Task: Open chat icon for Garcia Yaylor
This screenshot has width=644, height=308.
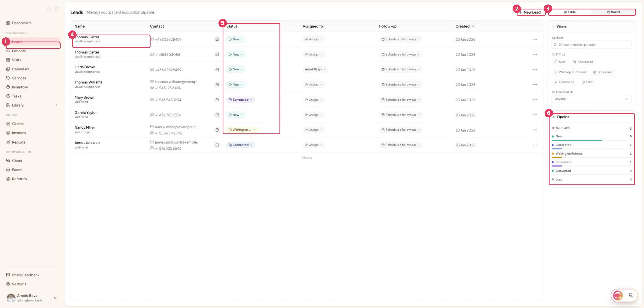Action: [217, 115]
